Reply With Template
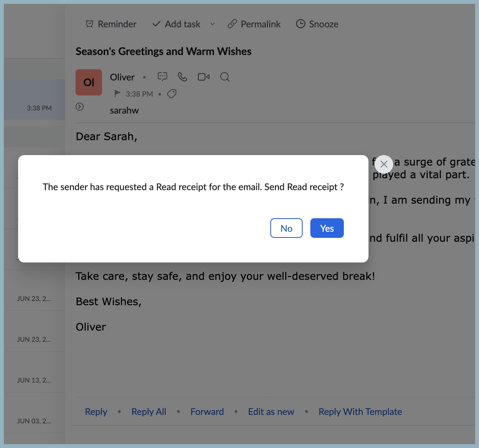479x448 pixels. click(x=360, y=411)
